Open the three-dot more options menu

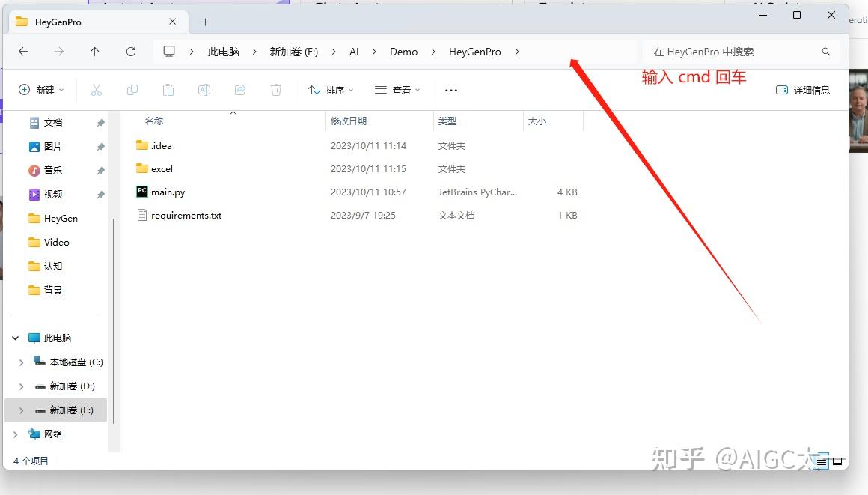(x=451, y=91)
